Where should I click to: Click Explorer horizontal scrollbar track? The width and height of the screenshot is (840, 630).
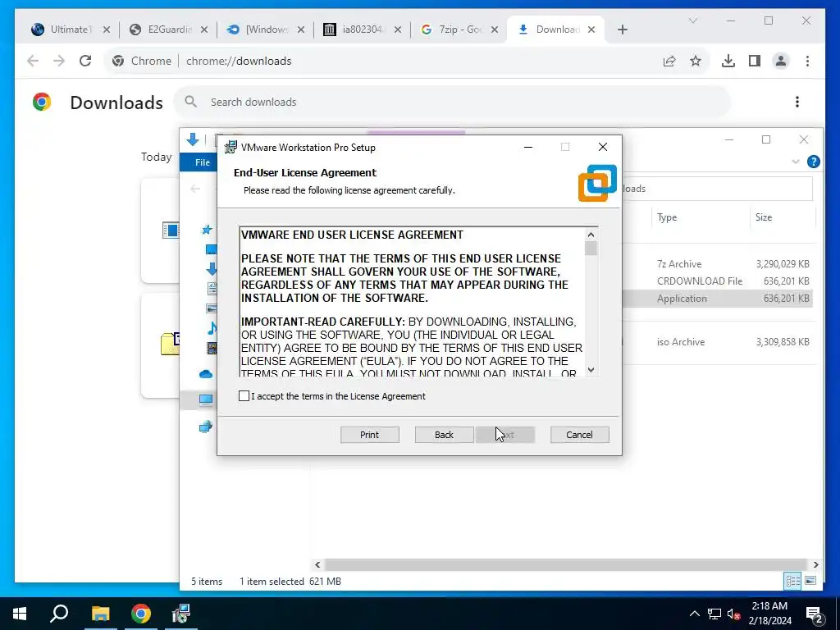click(566, 564)
